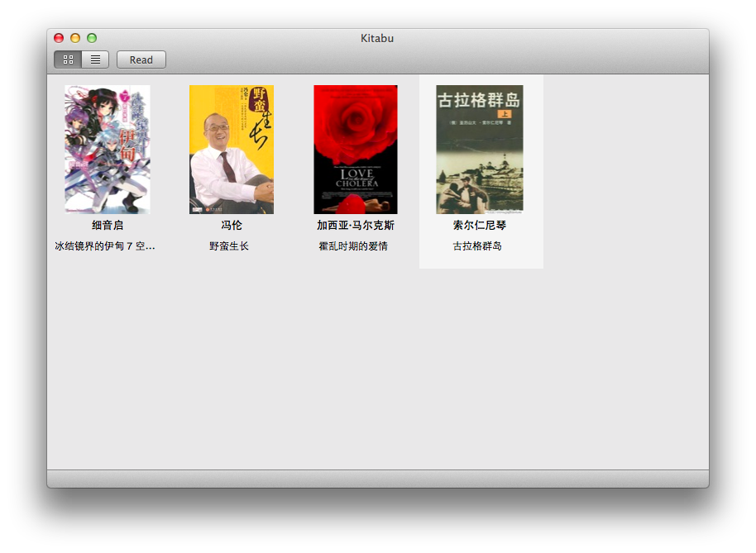This screenshot has height=553, width=756.
Task: Minimize the Kitabu window
Action: tap(75, 38)
